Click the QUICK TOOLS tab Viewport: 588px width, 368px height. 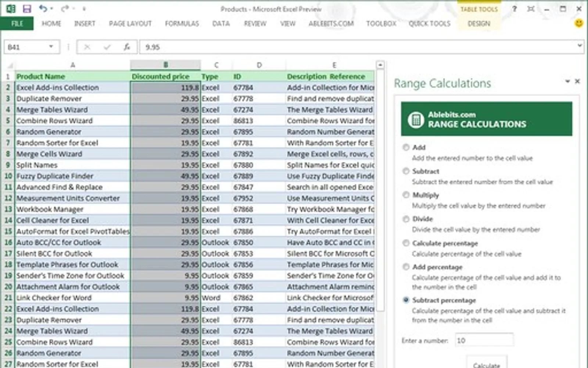pos(429,24)
